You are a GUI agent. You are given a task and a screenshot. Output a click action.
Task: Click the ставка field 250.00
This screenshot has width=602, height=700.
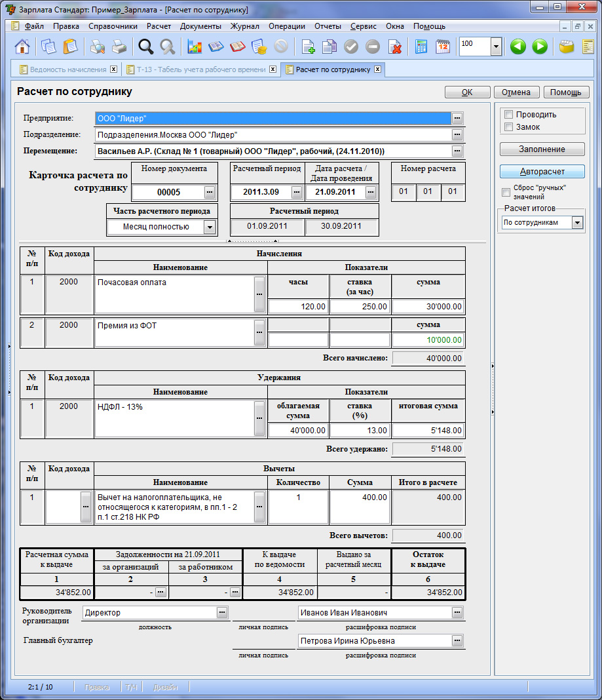360,307
